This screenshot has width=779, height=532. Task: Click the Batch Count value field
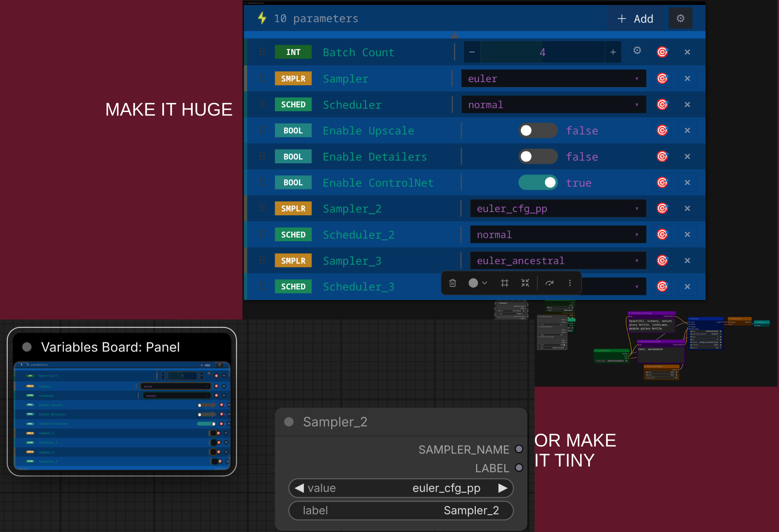coord(543,52)
